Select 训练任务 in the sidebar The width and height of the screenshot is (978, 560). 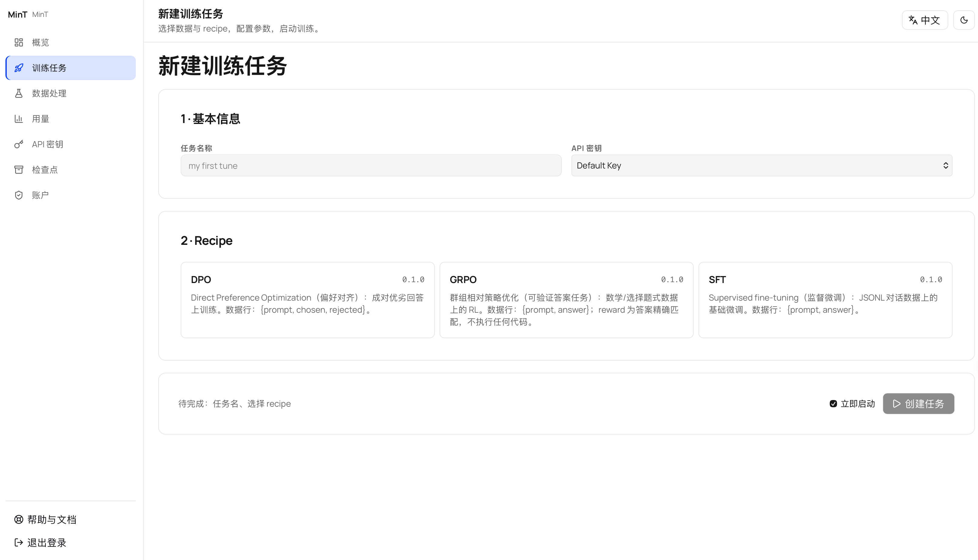coord(71,68)
